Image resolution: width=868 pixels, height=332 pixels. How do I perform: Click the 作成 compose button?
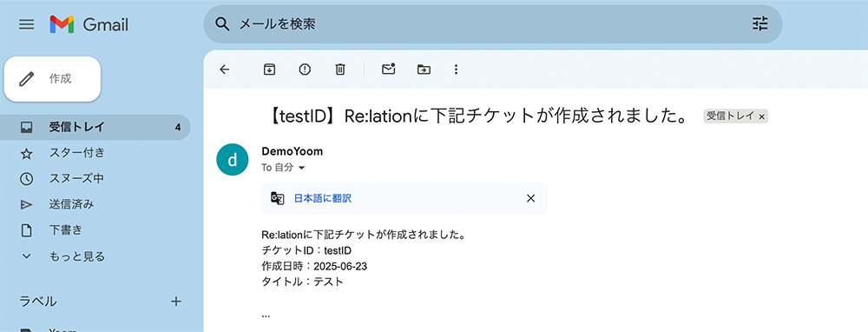coord(53,79)
